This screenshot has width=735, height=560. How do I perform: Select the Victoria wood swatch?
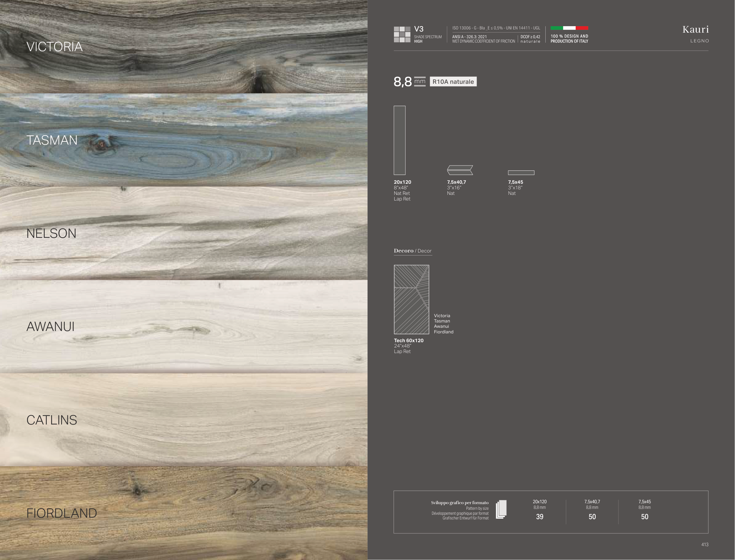point(183,47)
